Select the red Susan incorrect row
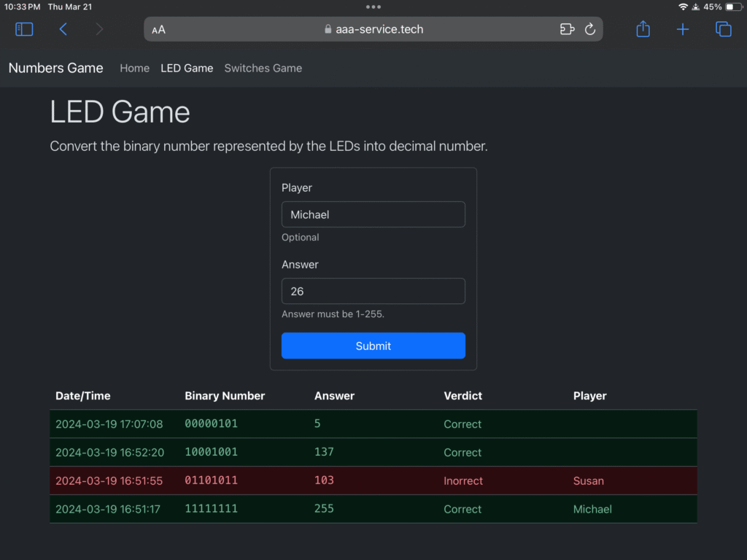Image resolution: width=747 pixels, height=560 pixels. pyautogui.click(x=373, y=481)
